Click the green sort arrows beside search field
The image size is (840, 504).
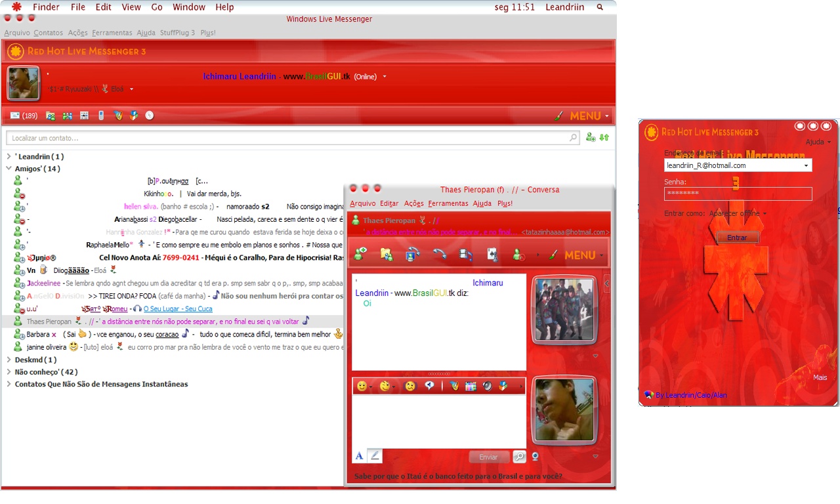[604, 137]
